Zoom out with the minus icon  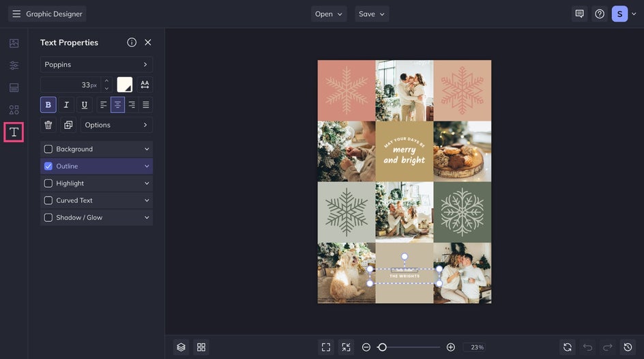pos(366,347)
